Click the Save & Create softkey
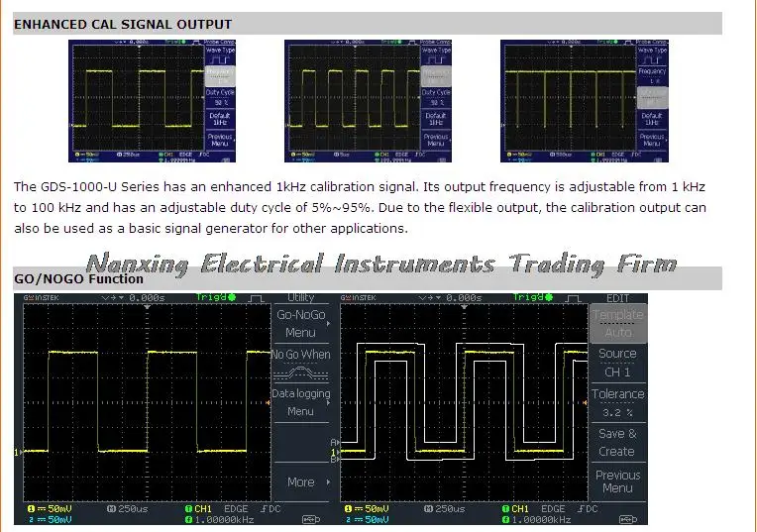 tap(618, 442)
